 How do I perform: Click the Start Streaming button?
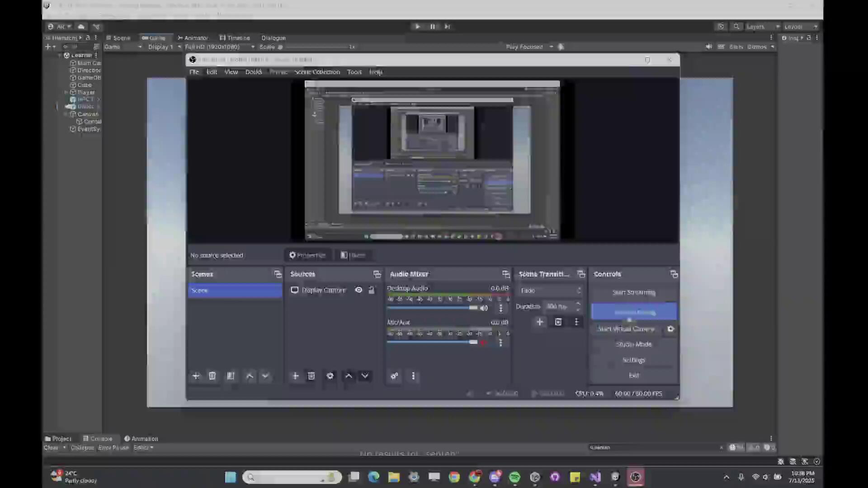(633, 292)
